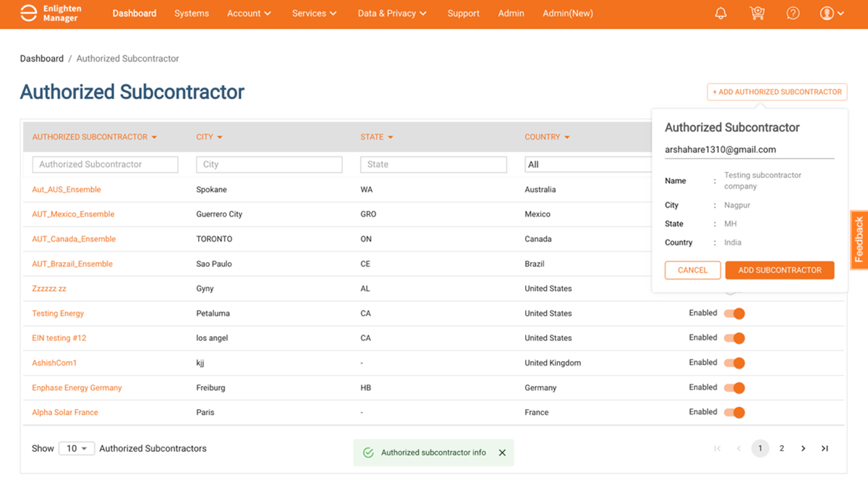Open the AUT_Brazail_Ensemble link
The height and width of the screenshot is (480, 868).
click(72, 264)
